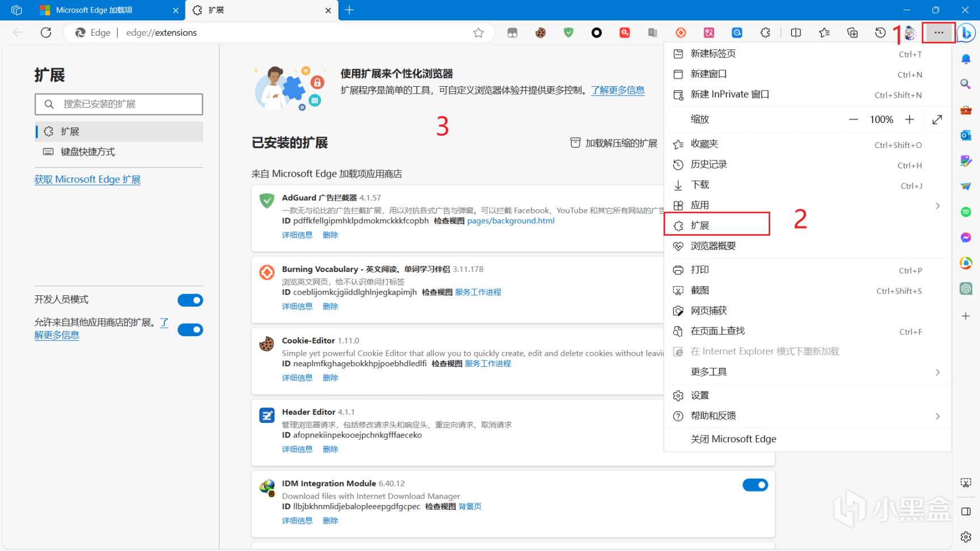Open sidebar notification bell icon
This screenshot has height=551, width=980.
pyautogui.click(x=966, y=59)
